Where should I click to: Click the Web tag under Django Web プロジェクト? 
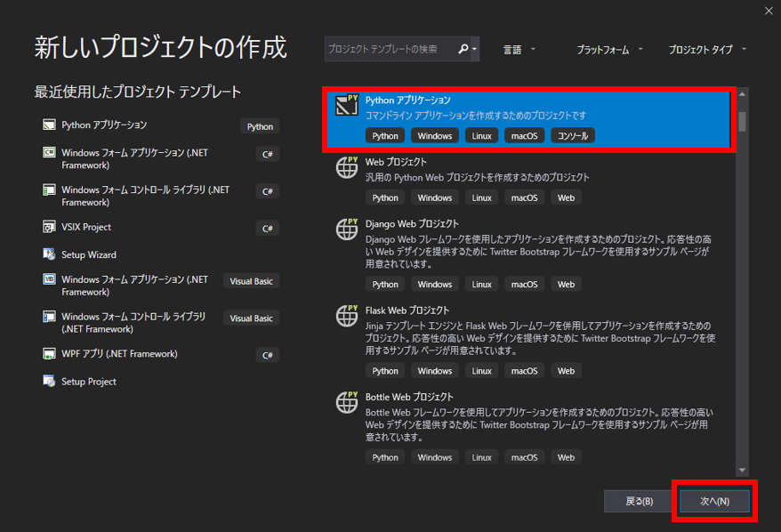point(566,284)
